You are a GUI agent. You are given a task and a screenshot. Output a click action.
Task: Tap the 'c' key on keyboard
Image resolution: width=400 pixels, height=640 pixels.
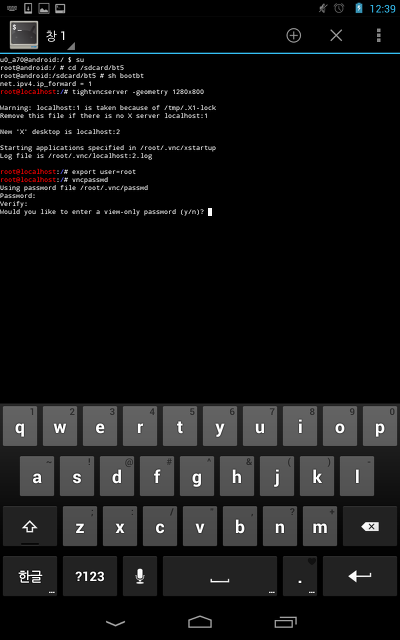click(160, 526)
